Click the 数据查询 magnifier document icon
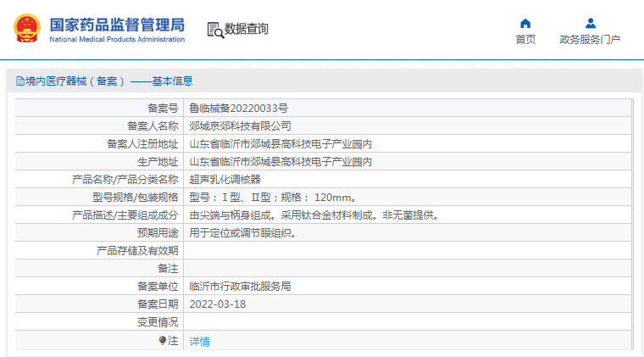644x357 pixels. (215, 30)
